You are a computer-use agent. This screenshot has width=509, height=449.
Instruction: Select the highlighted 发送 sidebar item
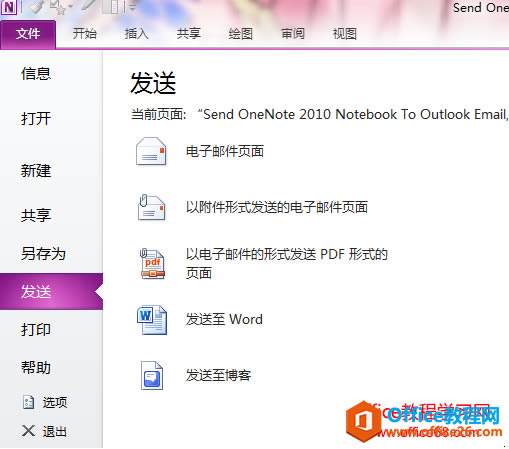pyautogui.click(x=51, y=292)
